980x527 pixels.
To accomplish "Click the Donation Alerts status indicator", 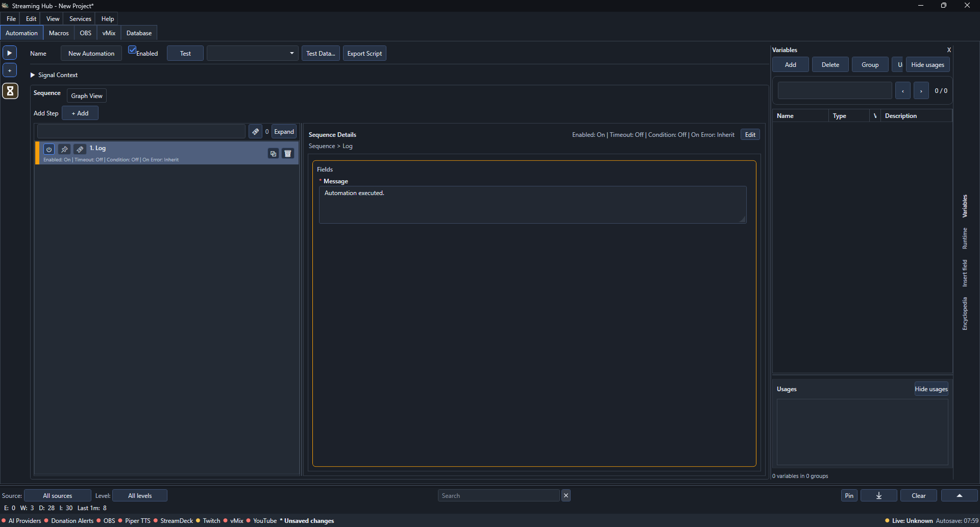I will pos(69,521).
